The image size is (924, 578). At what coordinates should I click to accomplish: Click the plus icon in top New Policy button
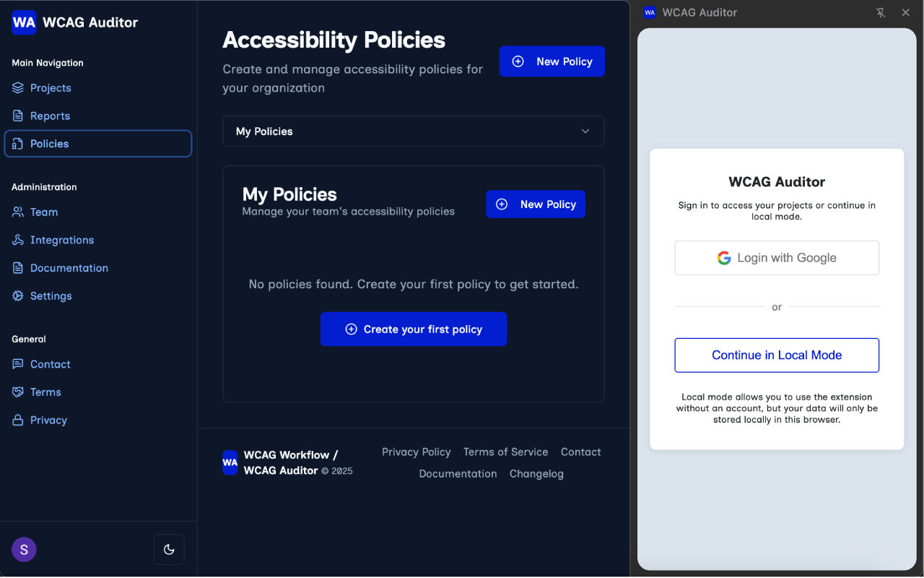pos(518,61)
